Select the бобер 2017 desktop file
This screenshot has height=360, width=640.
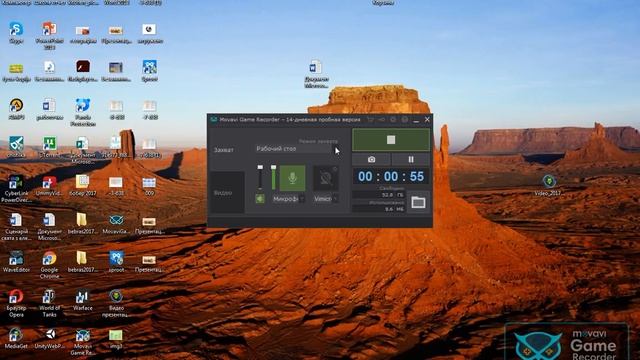83,186
